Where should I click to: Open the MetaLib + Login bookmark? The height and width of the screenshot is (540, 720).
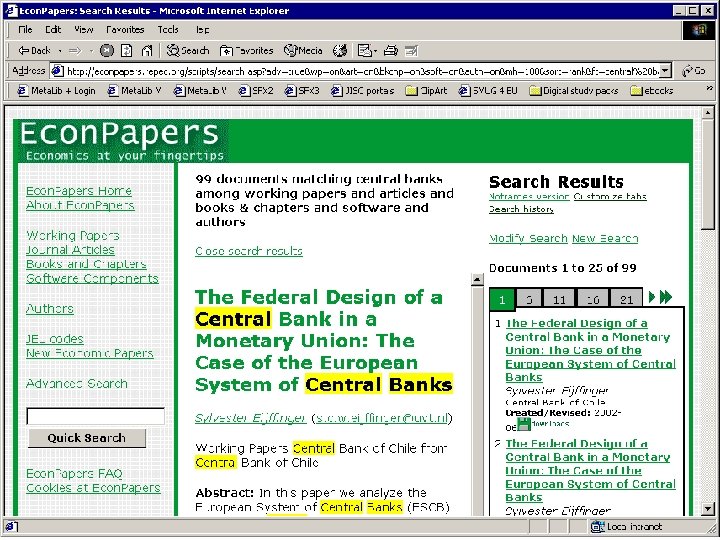pyautogui.click(x=56, y=91)
